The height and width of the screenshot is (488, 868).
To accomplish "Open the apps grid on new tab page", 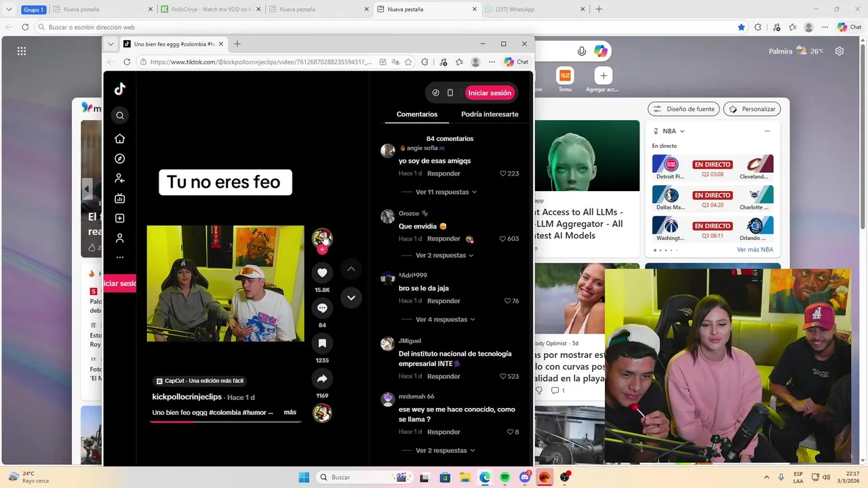I will (22, 51).
